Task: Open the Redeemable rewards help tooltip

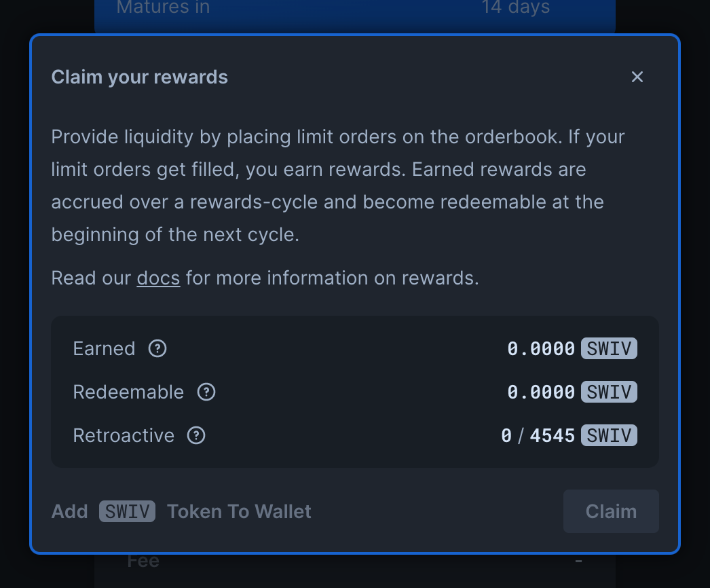Action: [x=206, y=392]
